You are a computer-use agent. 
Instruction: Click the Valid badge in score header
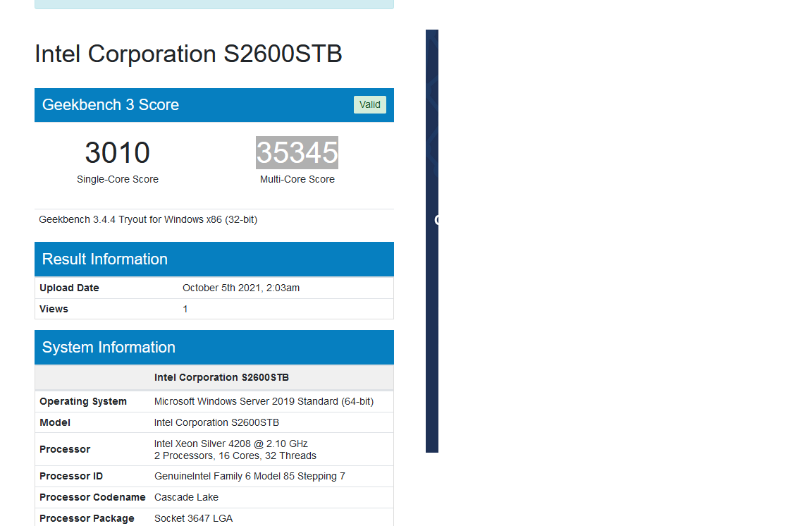click(370, 104)
